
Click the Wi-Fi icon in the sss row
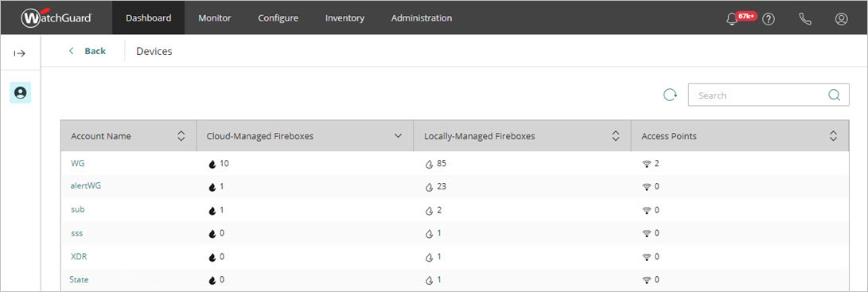click(x=646, y=234)
